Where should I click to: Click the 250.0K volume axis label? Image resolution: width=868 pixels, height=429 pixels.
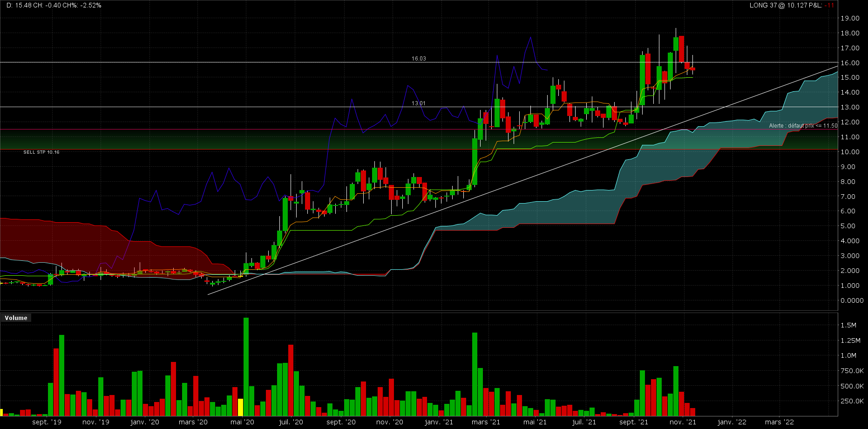pos(852,401)
